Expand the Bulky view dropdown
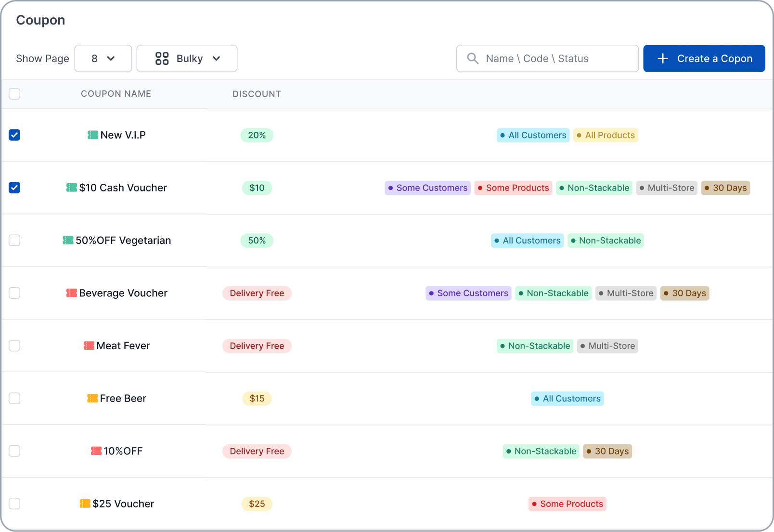Viewport: 774px width, 532px height. (187, 59)
